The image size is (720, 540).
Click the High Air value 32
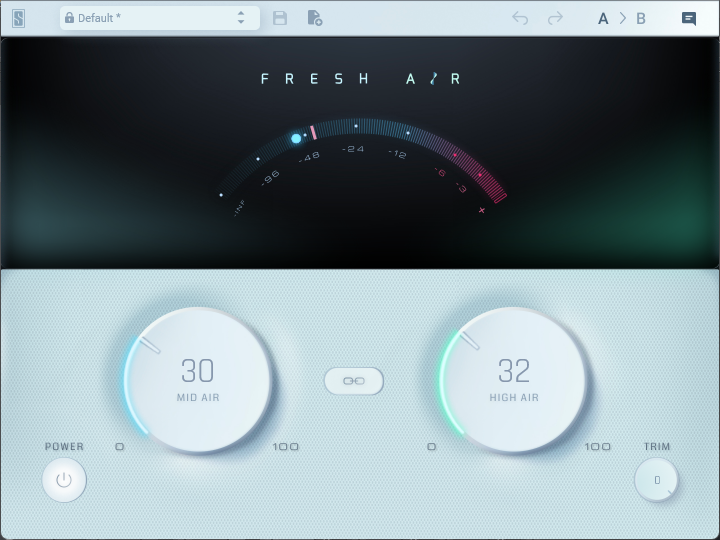coord(514,371)
